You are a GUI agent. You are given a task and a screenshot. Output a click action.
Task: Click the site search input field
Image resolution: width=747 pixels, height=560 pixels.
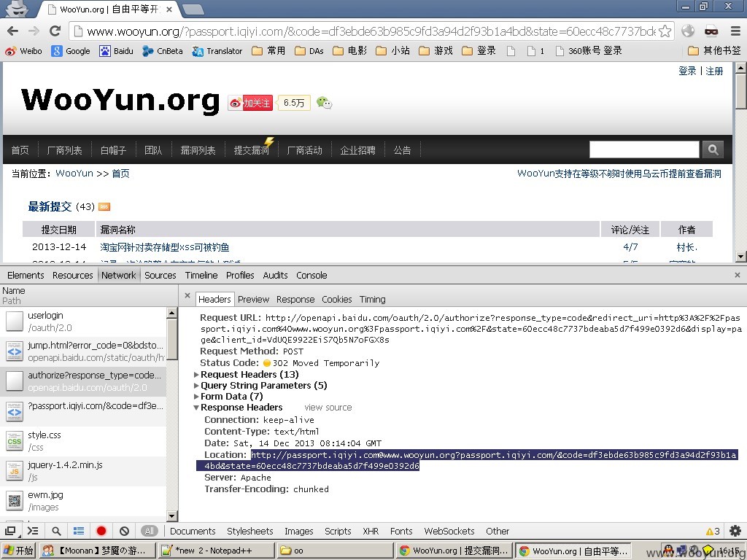coord(644,149)
